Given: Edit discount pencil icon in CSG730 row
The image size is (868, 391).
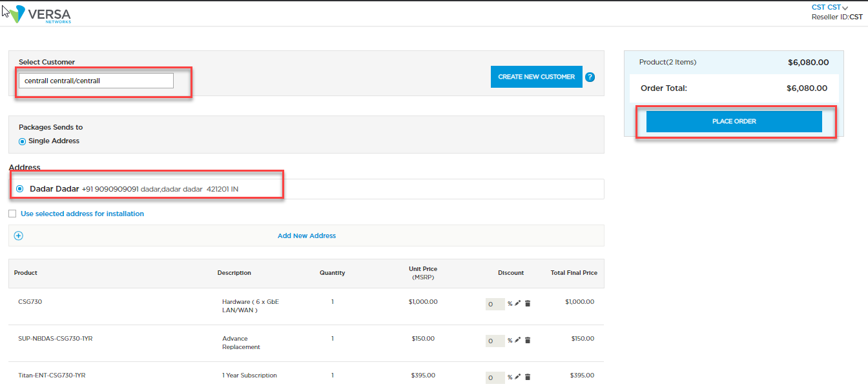Looking at the screenshot, I should [518, 303].
